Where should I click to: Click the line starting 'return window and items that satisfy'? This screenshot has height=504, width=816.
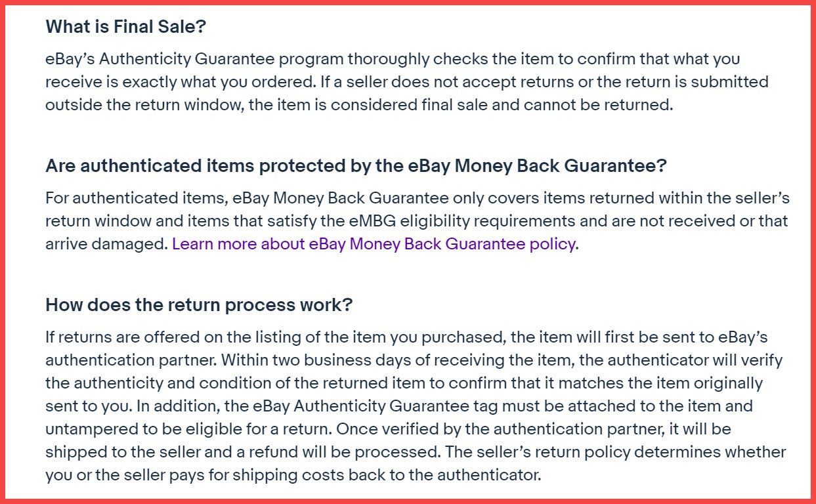pos(417,221)
